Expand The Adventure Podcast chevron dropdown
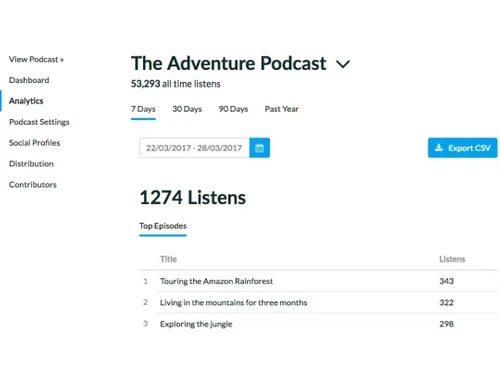 pyautogui.click(x=343, y=64)
